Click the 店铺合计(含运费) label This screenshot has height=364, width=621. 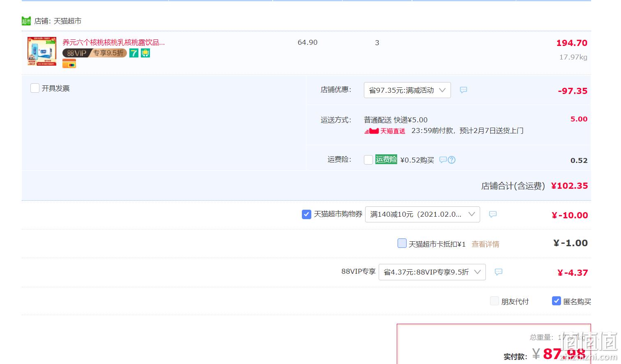pyautogui.click(x=513, y=186)
